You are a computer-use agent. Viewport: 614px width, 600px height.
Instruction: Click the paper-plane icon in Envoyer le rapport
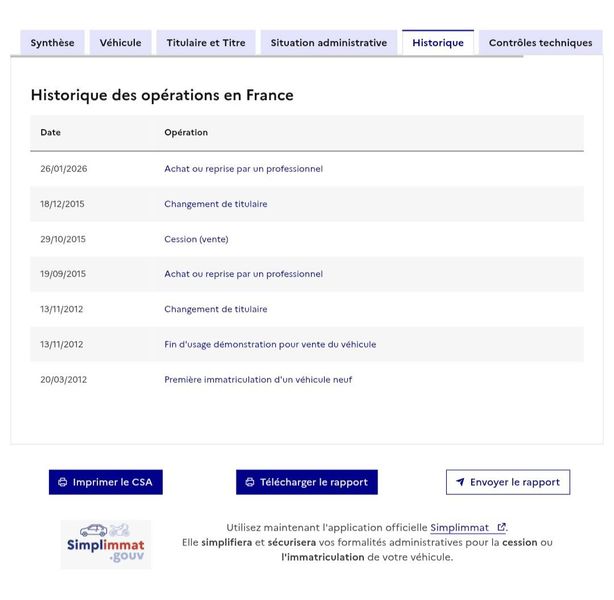(460, 482)
